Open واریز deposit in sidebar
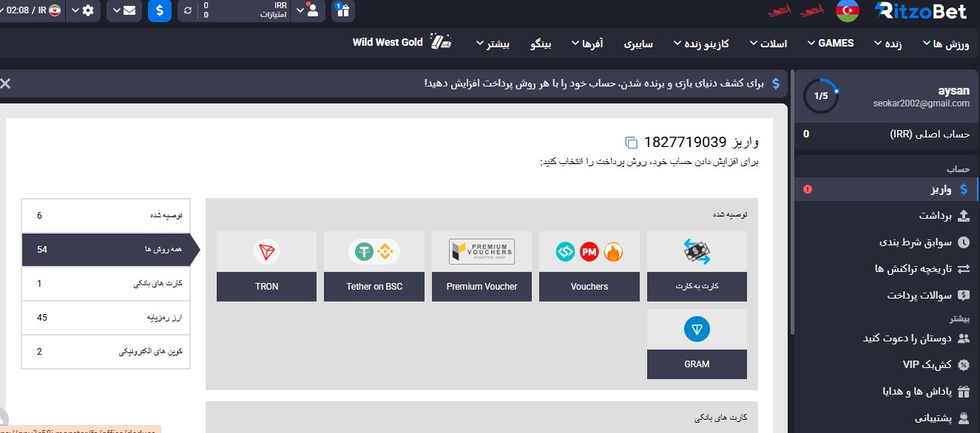The height and width of the screenshot is (433, 980). click(x=887, y=189)
